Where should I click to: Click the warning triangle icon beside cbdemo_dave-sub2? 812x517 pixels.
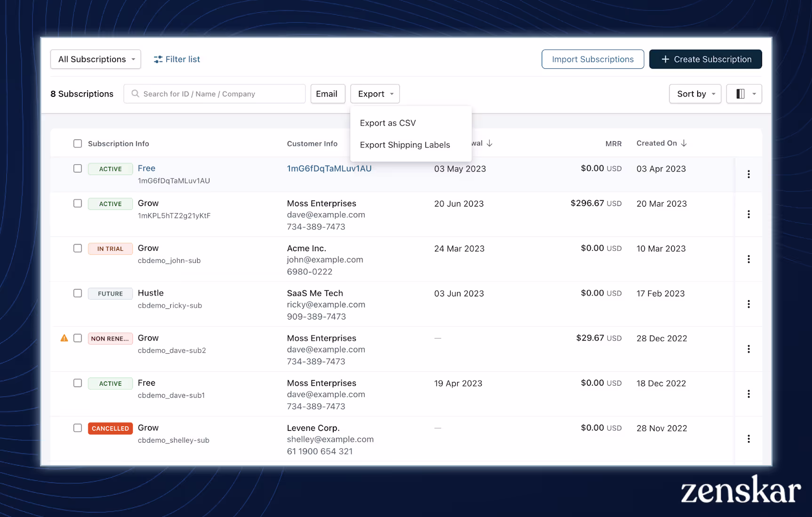coord(64,338)
